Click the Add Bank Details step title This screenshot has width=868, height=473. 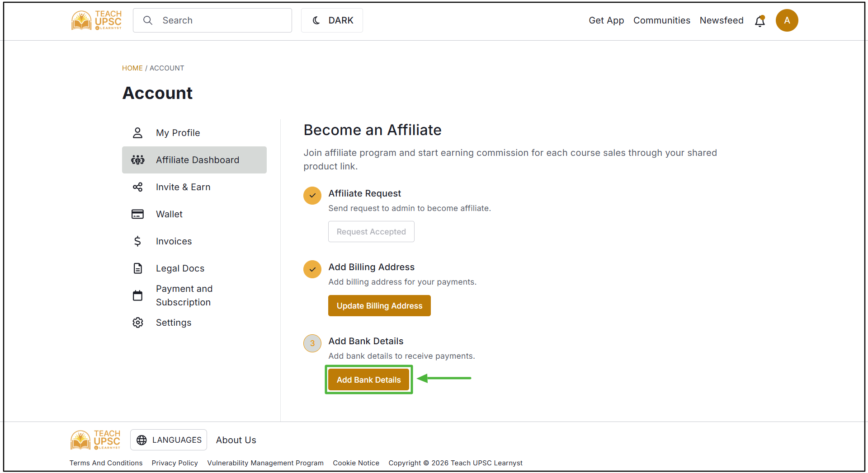click(x=366, y=341)
